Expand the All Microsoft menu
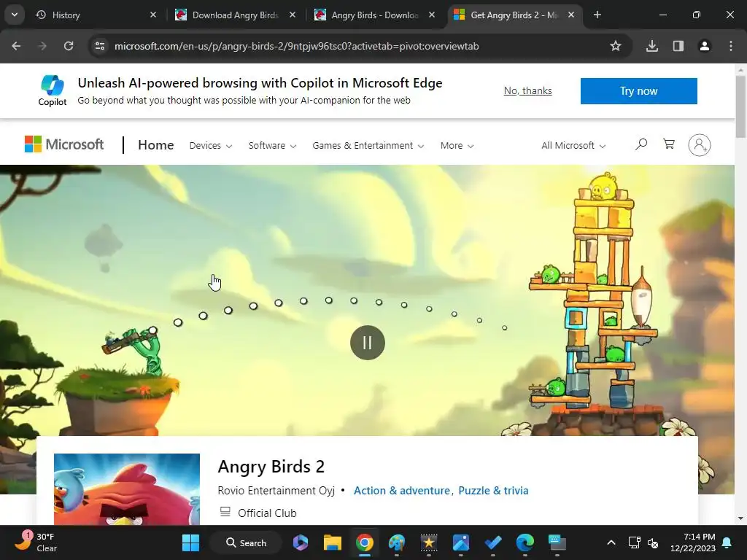 tap(573, 145)
